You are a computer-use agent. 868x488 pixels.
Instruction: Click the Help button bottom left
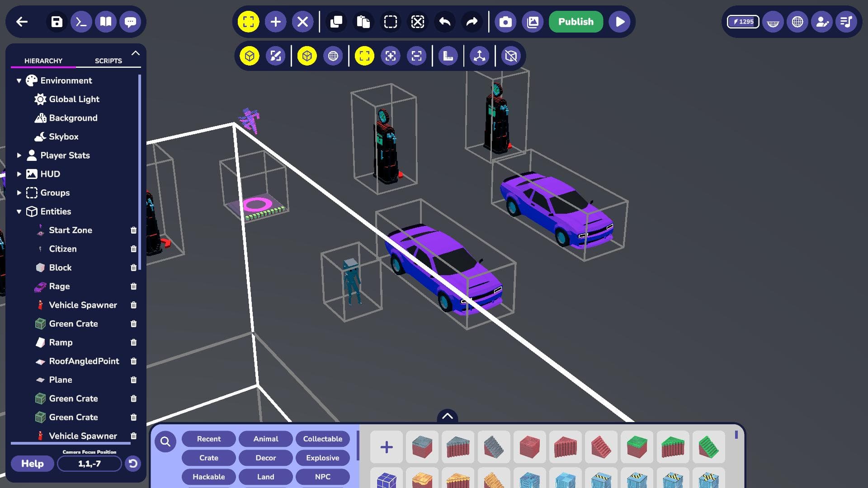(x=32, y=463)
